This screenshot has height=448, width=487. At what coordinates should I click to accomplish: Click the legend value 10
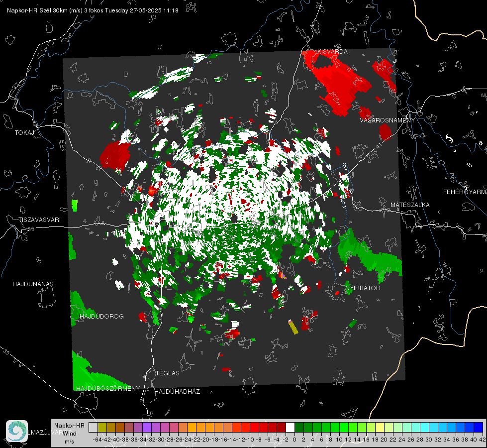339,440
